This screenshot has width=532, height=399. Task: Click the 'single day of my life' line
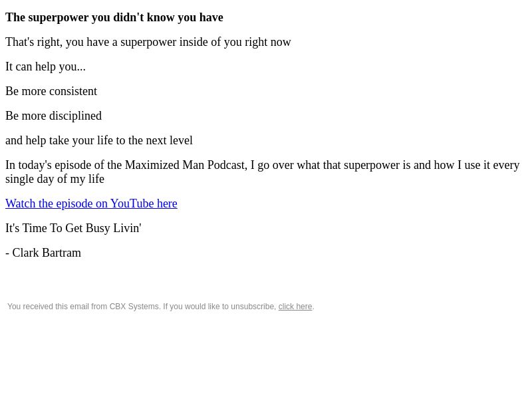point(55,179)
